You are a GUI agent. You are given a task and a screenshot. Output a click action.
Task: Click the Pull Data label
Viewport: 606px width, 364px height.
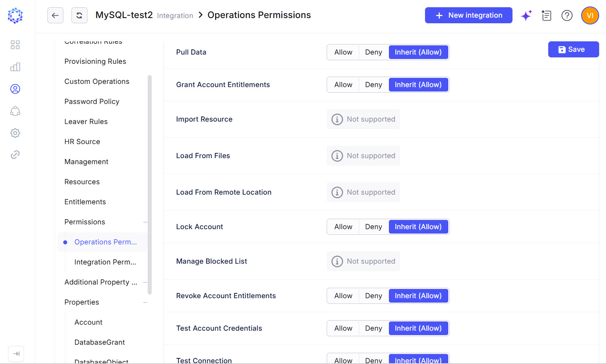tap(191, 52)
